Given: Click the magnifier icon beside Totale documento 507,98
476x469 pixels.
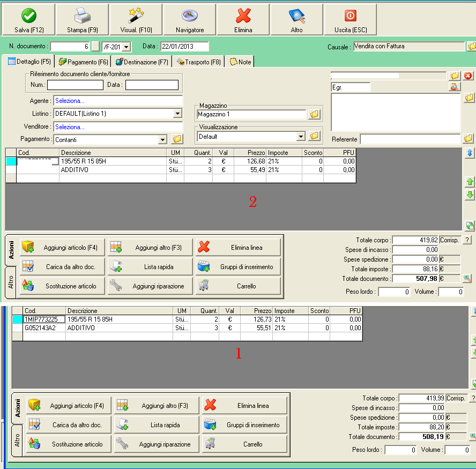Looking at the screenshot, I should click(x=467, y=278).
